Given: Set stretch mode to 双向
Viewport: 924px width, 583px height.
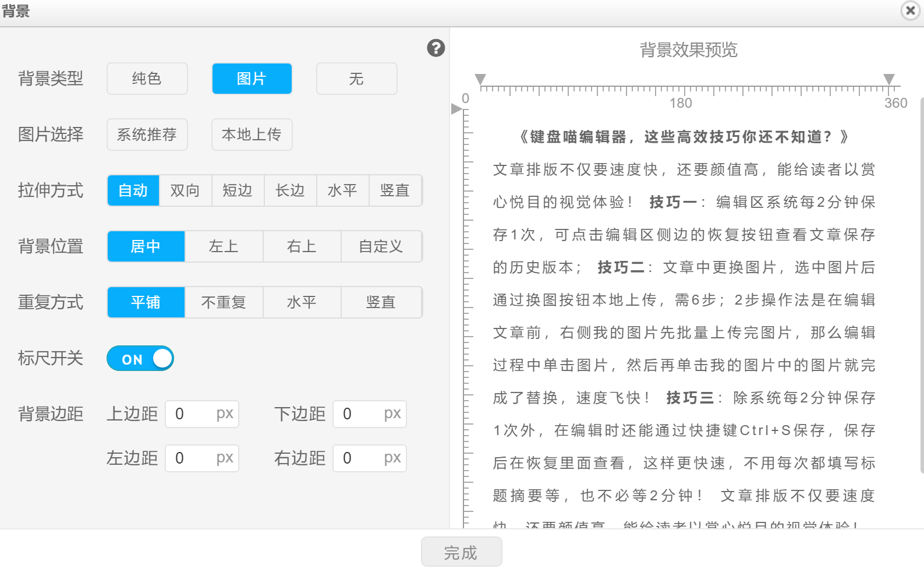Looking at the screenshot, I should pos(185,190).
